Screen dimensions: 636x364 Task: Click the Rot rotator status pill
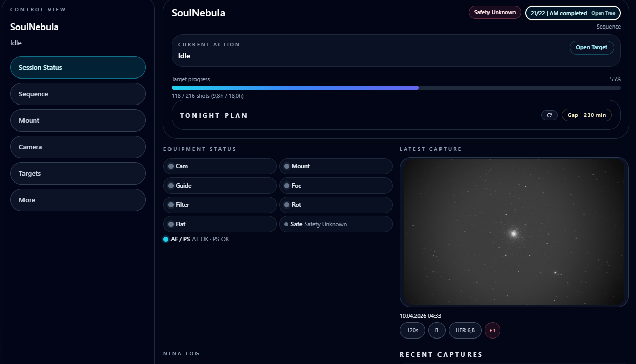coord(335,205)
